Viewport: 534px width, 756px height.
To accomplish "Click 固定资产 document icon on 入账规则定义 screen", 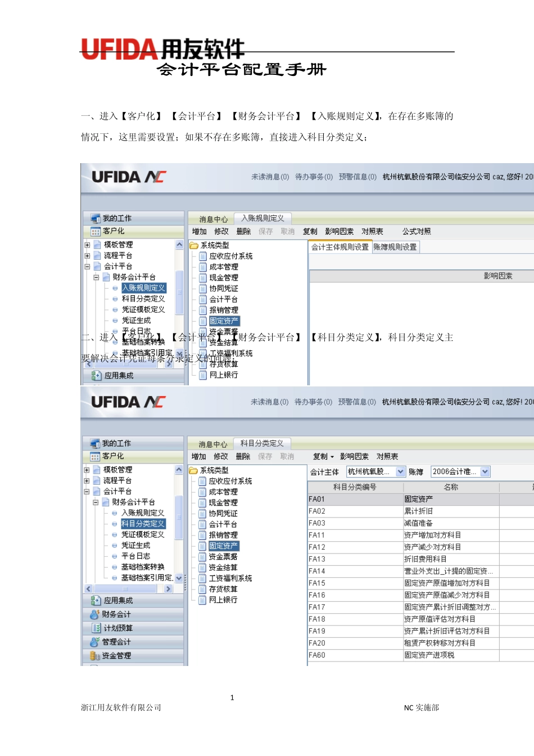I will pos(203,321).
